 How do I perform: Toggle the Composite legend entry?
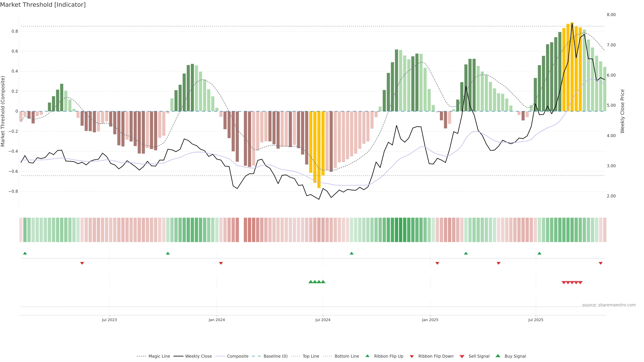[237, 356]
